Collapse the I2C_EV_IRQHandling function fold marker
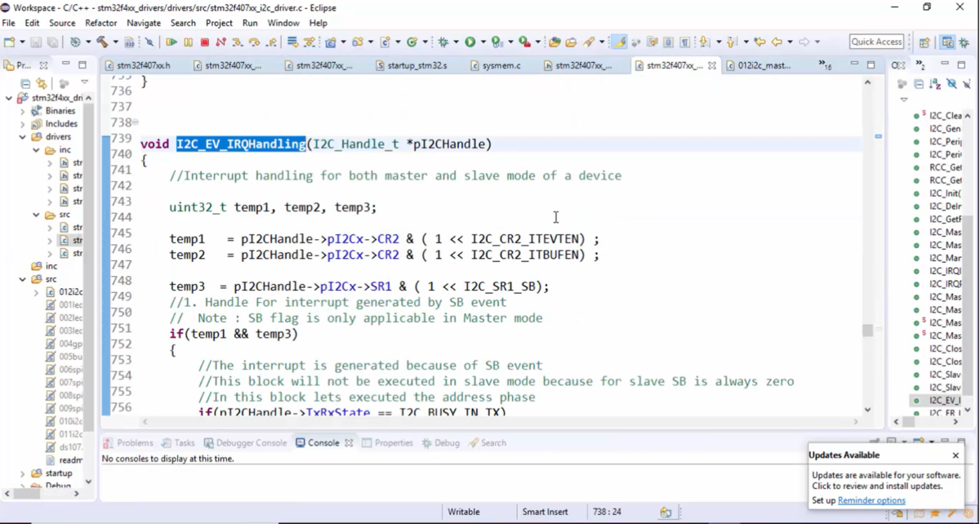Screen dimensions: 980x524 pos(136,122)
